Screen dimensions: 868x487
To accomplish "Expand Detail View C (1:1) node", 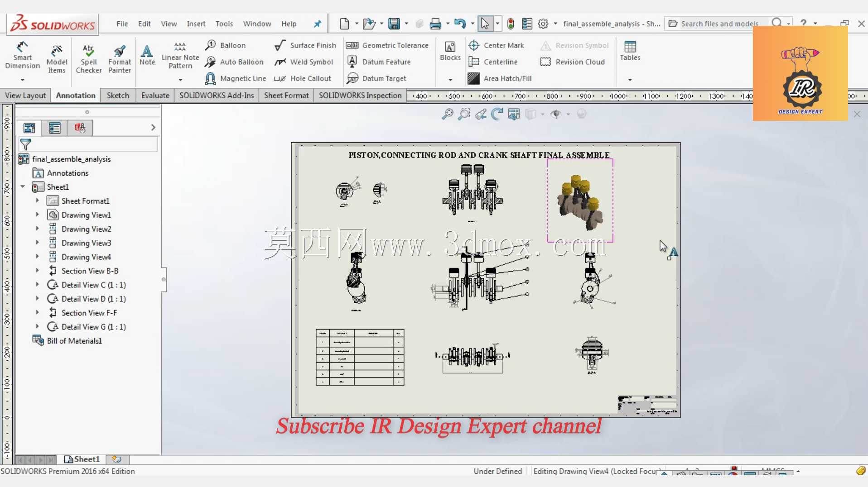I will 38,285.
